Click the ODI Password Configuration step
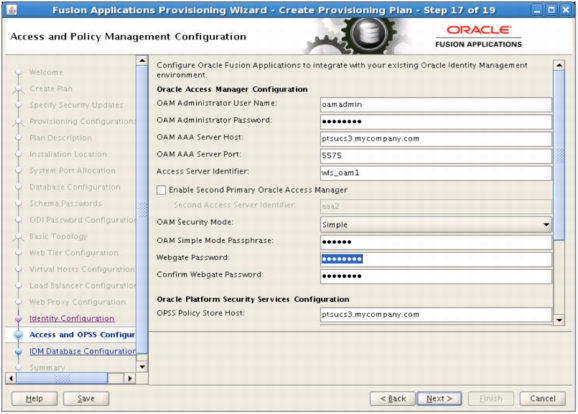The height and width of the screenshot is (414, 578). pyautogui.click(x=83, y=220)
